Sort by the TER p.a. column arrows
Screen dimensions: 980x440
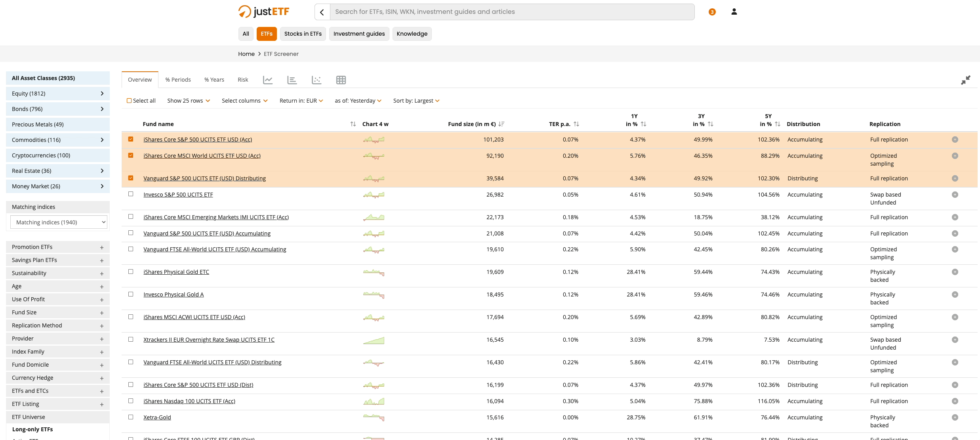coord(576,124)
